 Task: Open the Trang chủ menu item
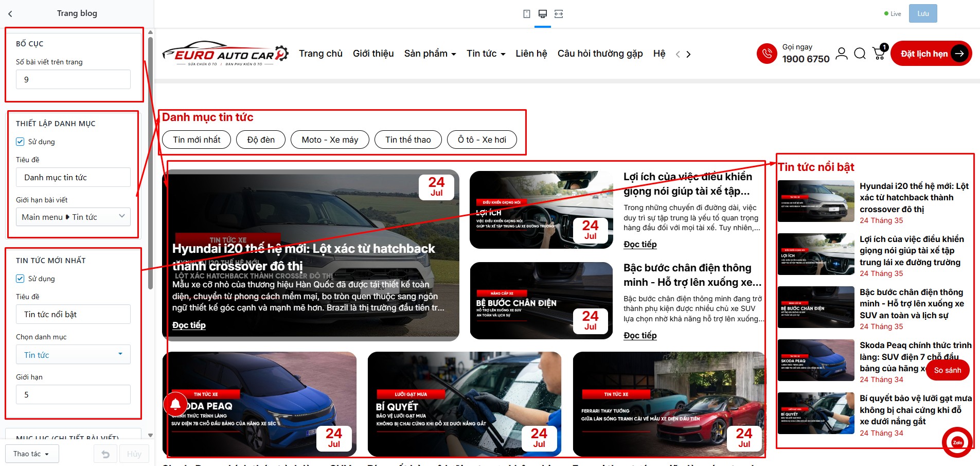(320, 54)
